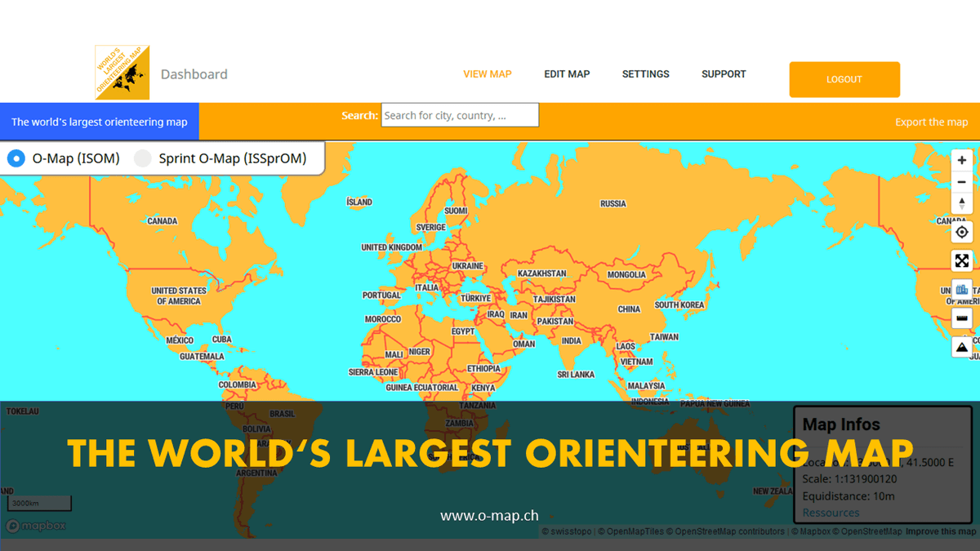Click the Export the map link
Viewport: 980px width, 551px height.
[x=931, y=122]
